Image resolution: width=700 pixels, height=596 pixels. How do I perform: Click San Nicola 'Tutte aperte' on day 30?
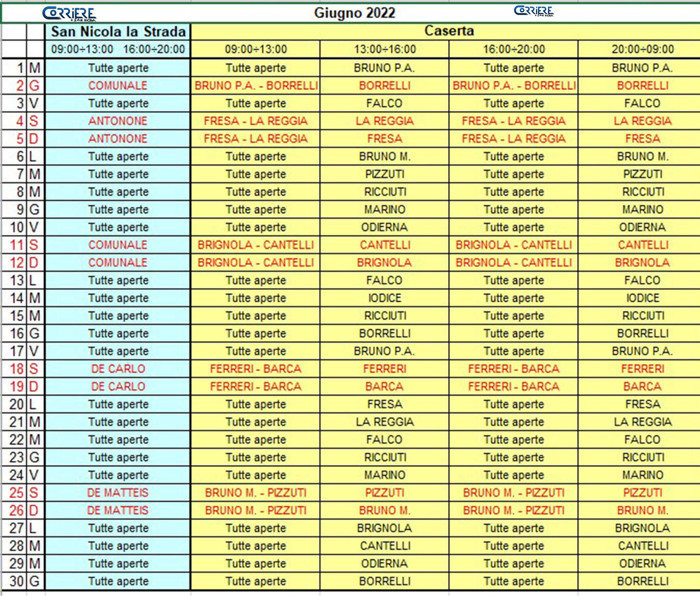point(118,581)
